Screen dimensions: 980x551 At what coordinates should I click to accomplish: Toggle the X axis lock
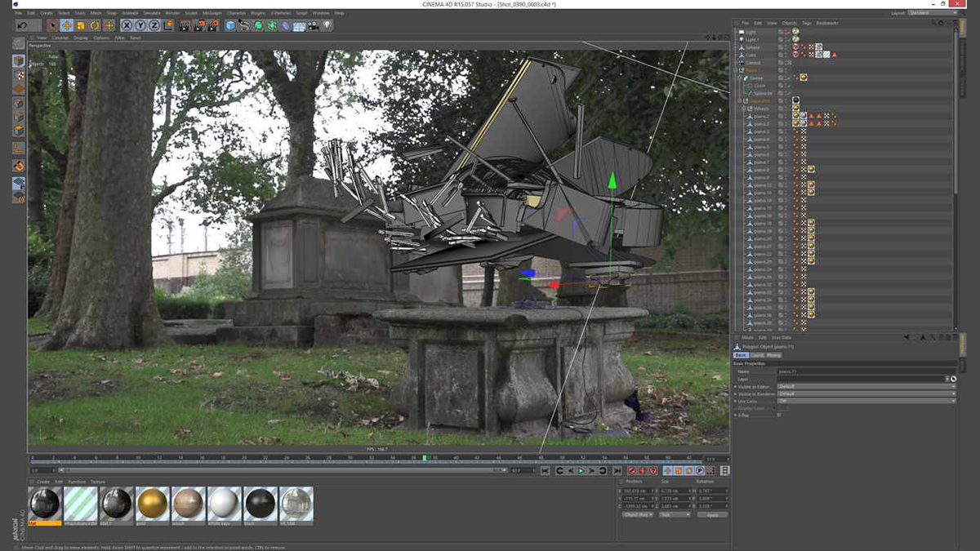[127, 25]
